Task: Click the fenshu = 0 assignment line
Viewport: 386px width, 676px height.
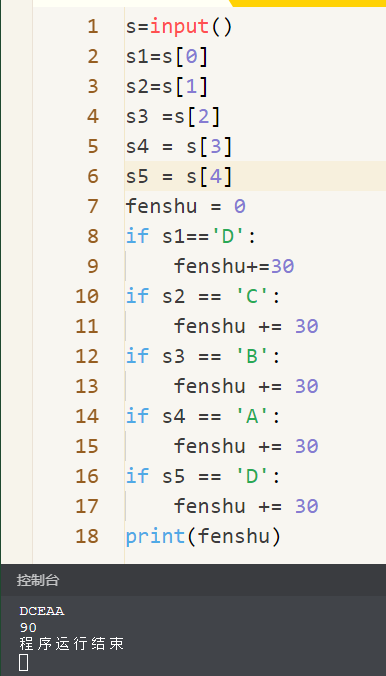Action: 185,207
